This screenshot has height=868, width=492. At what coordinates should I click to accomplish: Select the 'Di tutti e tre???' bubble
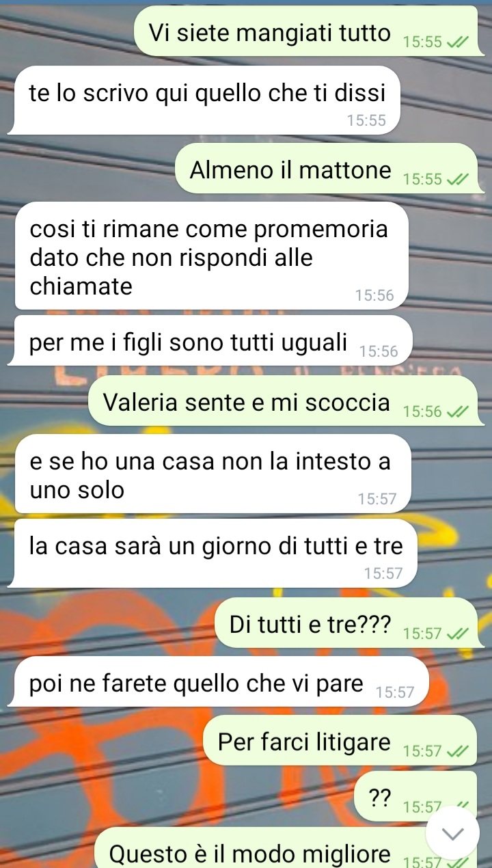[346, 623]
